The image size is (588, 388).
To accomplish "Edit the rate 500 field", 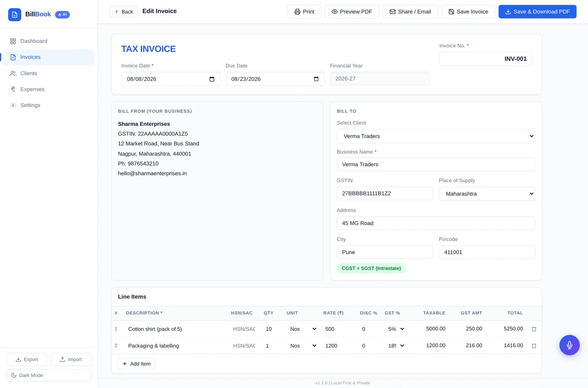I will coord(338,329).
